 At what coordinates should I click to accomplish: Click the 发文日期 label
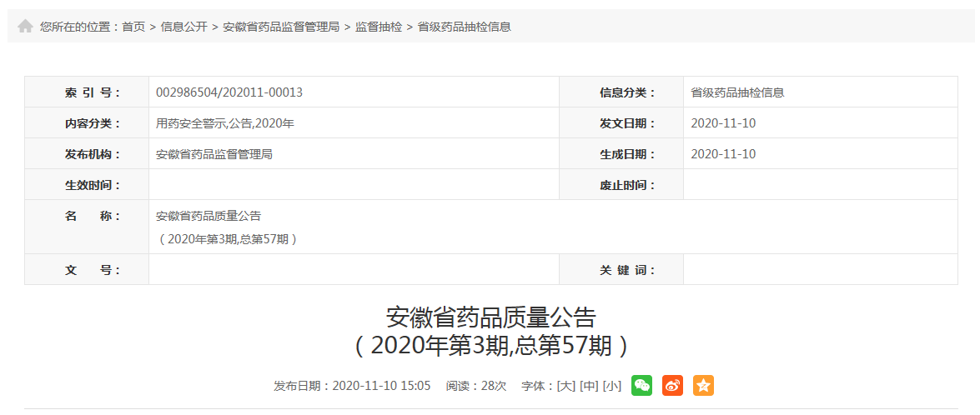[628, 123]
